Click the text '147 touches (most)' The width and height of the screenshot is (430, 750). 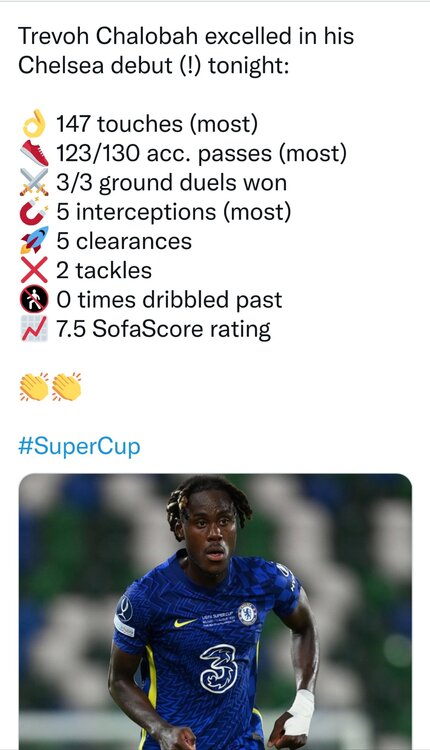click(x=157, y=124)
